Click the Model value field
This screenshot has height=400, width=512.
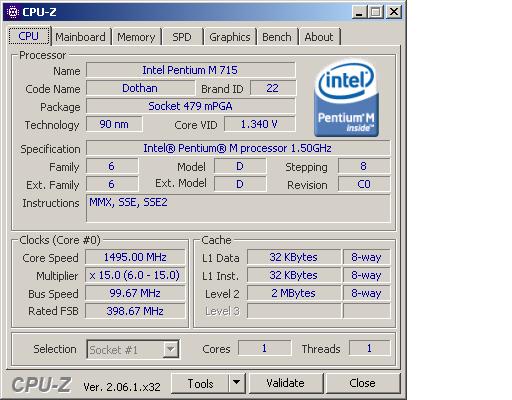tap(240, 166)
